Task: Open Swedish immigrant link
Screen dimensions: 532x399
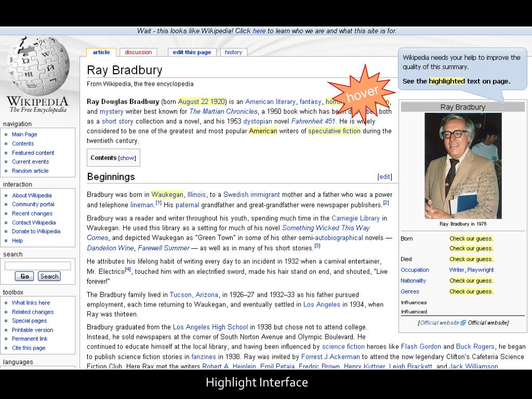Action: (x=251, y=194)
